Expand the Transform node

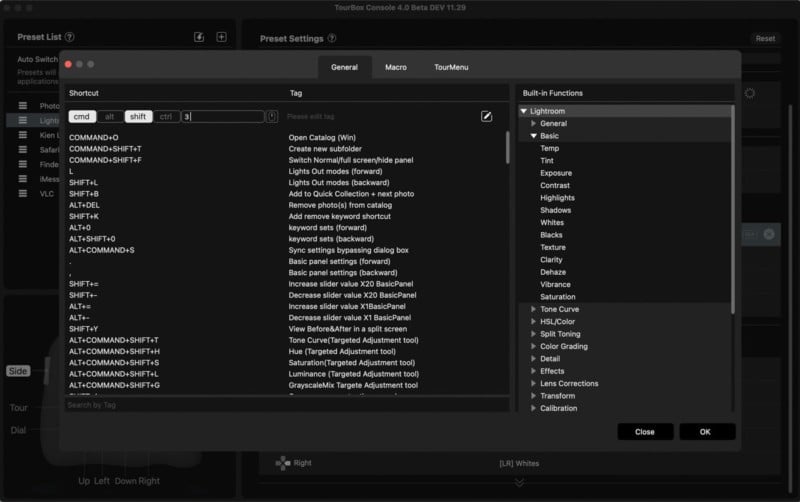pyautogui.click(x=533, y=395)
